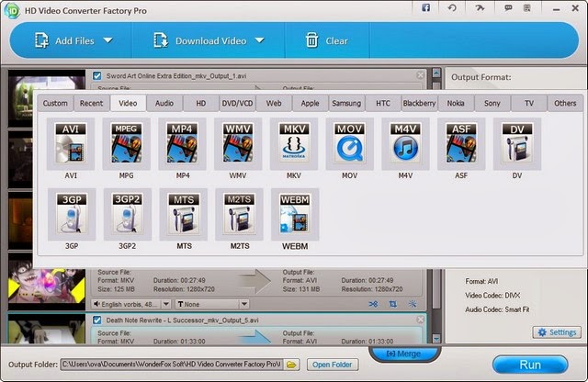Pick the M4V format icon
The width and height of the screenshot is (588, 382).
pos(405,144)
